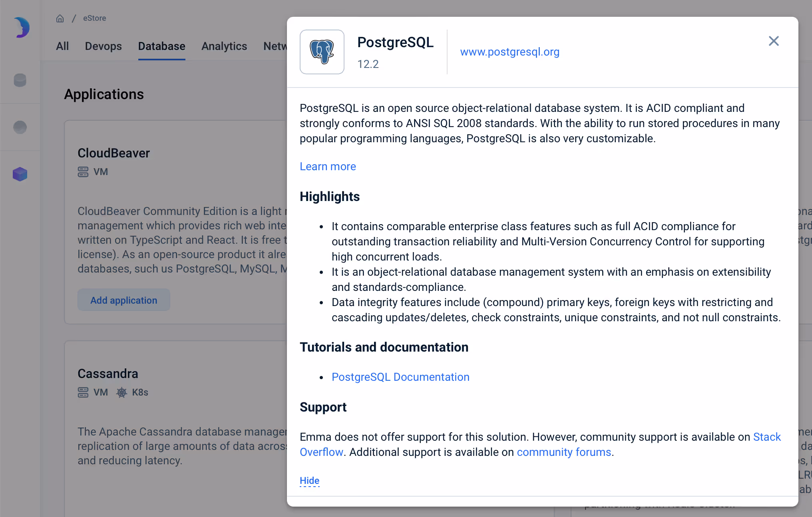Image resolution: width=812 pixels, height=517 pixels.
Task: Open the Network category tab
Action: 276,46
